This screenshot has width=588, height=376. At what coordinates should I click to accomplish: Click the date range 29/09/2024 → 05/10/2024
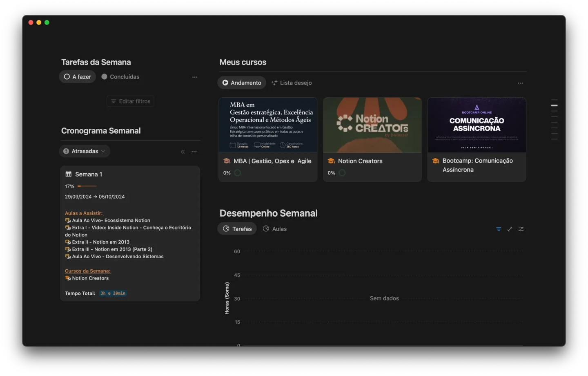[x=95, y=197]
